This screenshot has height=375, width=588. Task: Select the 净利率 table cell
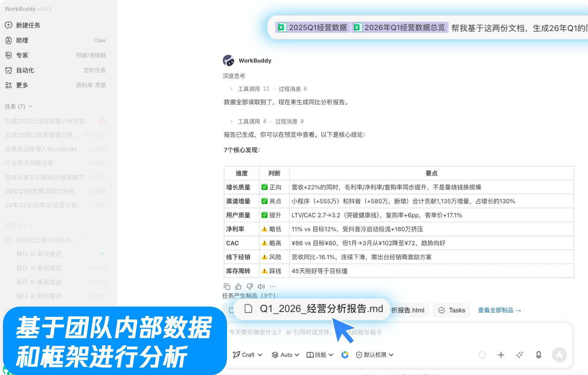241,229
